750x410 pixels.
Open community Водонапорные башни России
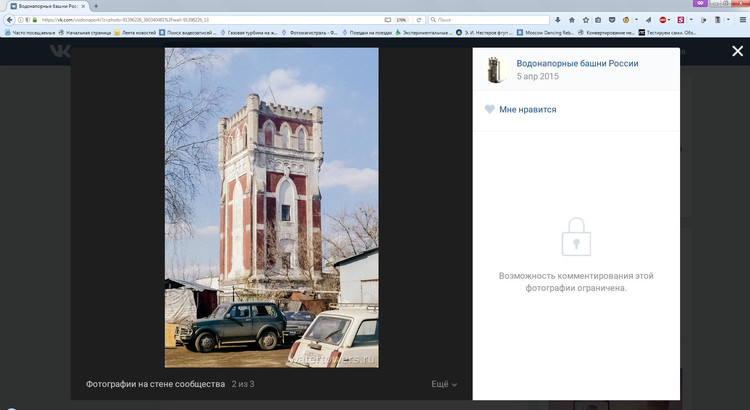577,63
